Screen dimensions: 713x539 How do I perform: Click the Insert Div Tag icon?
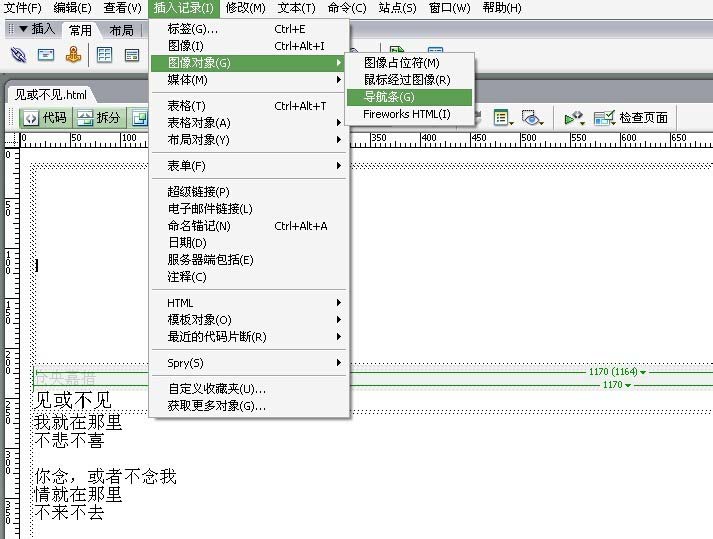pyautogui.click(x=132, y=54)
